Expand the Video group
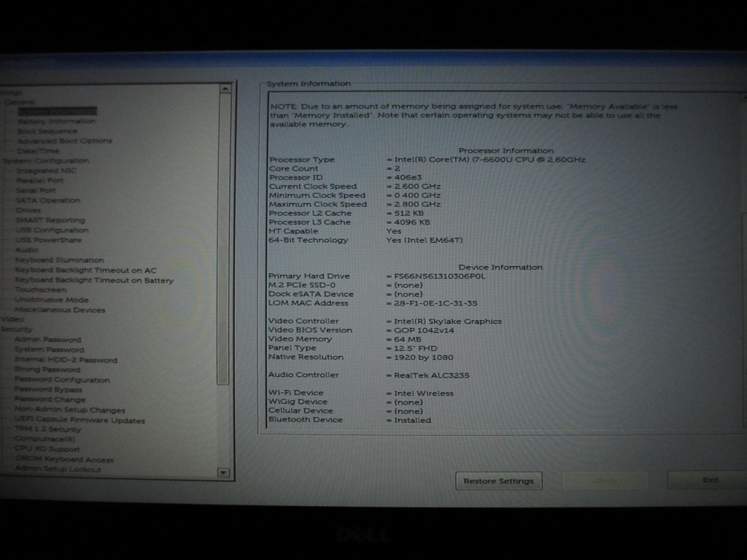This screenshot has height=560, width=747. pos(12,319)
